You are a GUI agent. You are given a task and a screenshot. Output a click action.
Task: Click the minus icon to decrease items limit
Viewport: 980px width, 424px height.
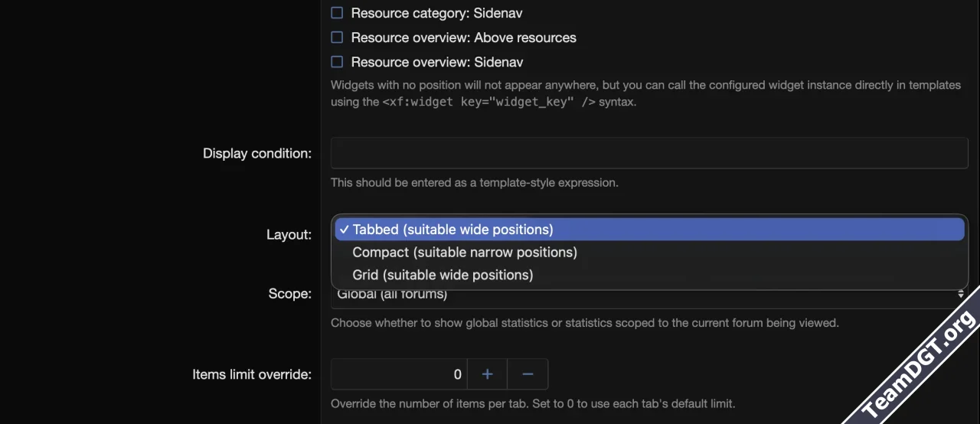tap(528, 374)
